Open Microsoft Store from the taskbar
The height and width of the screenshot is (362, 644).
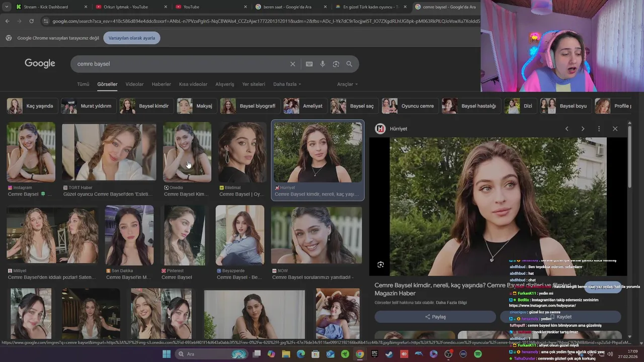coord(315,354)
